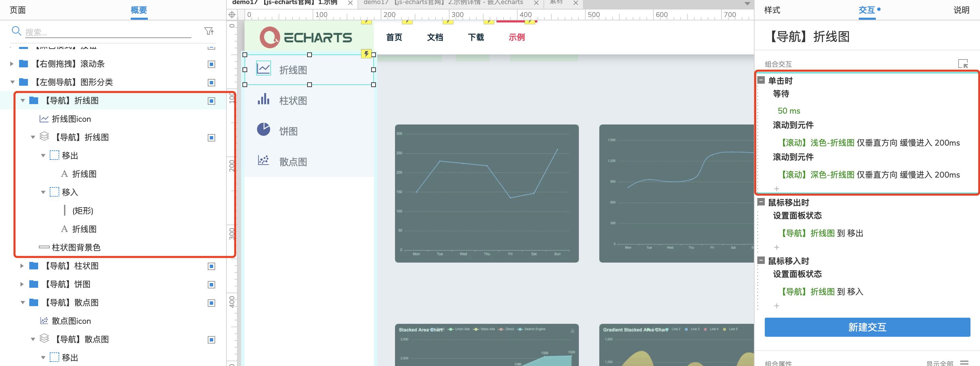980x366 pixels.
Task: Toggle canvas visibility of 【导航】散点图 dynamic panel
Action: (x=211, y=339)
